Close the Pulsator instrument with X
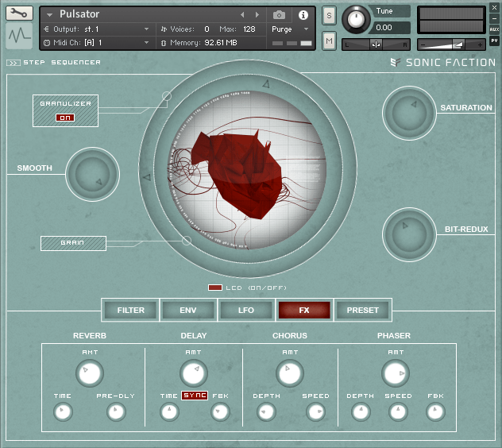Screen dimensions: 502x448 [x=494, y=8]
